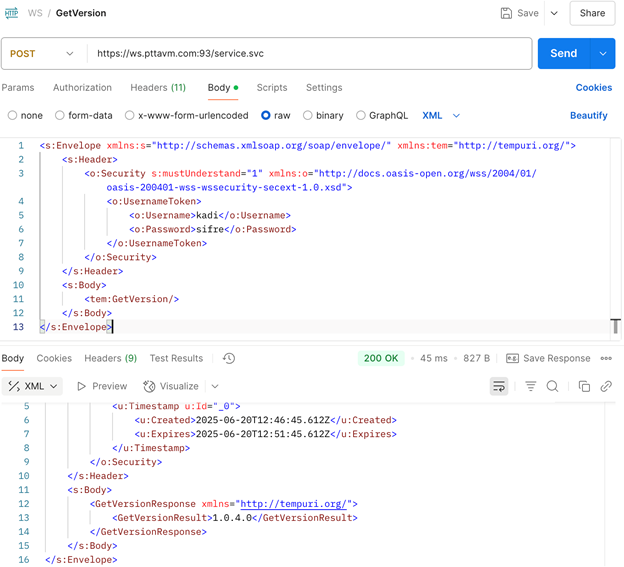The width and height of the screenshot is (624, 567).
Task: Click the HTTP request type icon
Action: click(x=12, y=13)
